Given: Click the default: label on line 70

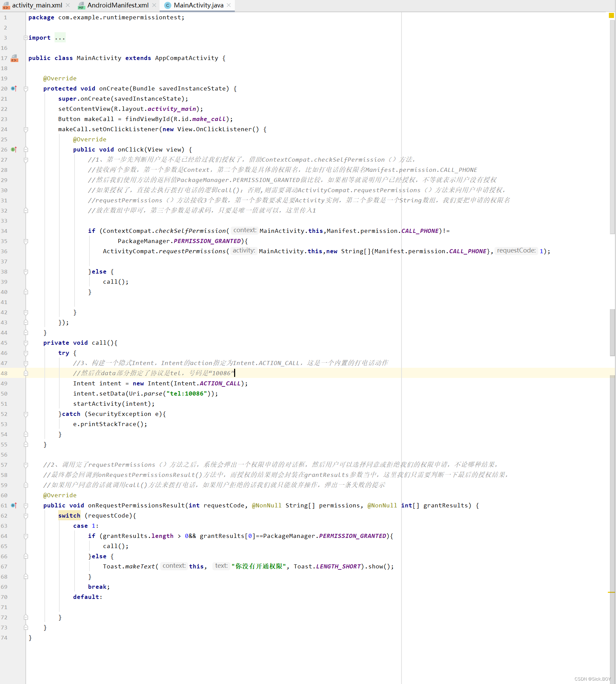Looking at the screenshot, I should coord(88,597).
